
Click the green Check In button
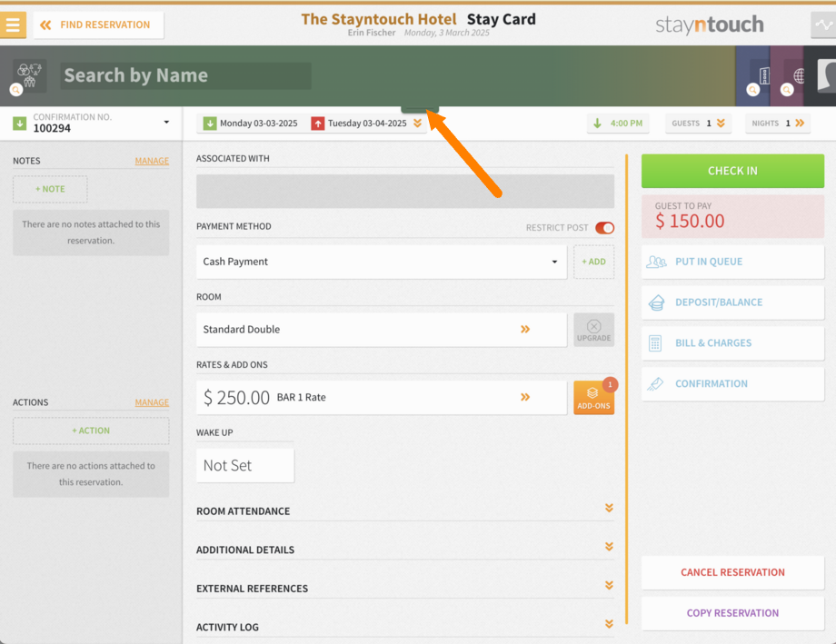[x=732, y=171]
